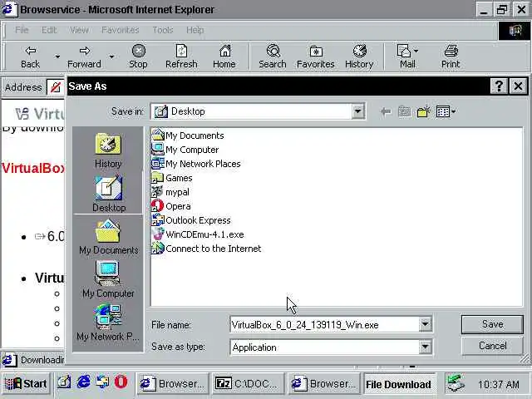Viewport: 532px width, 399px height.
Task: Select the mypal shortcut
Action: click(x=170, y=192)
